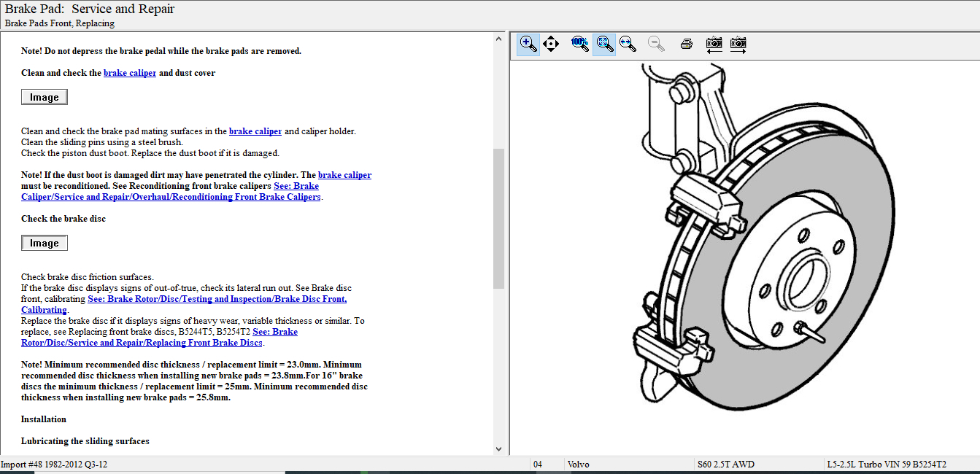
Task: Click the zoom out magnifier icon
Action: [657, 44]
